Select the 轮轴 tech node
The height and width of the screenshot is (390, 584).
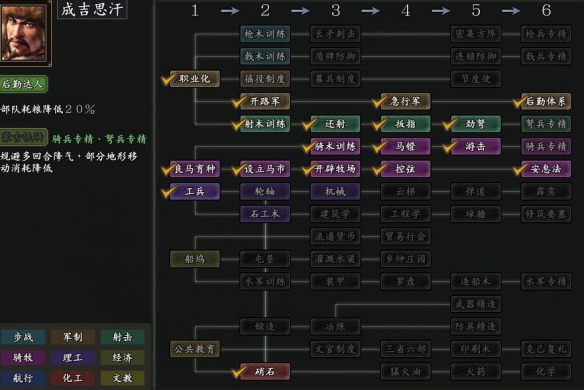click(265, 191)
